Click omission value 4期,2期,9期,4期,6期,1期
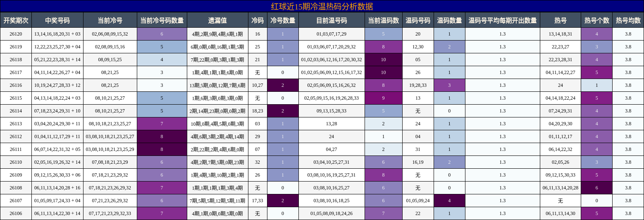The height and width of the screenshot is (220, 644). (x=217, y=34)
